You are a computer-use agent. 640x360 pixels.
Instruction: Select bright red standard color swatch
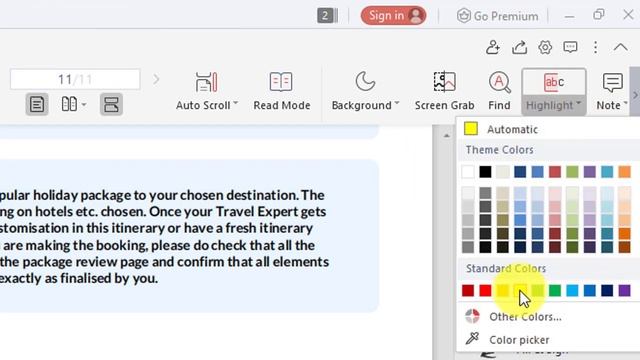click(485, 291)
